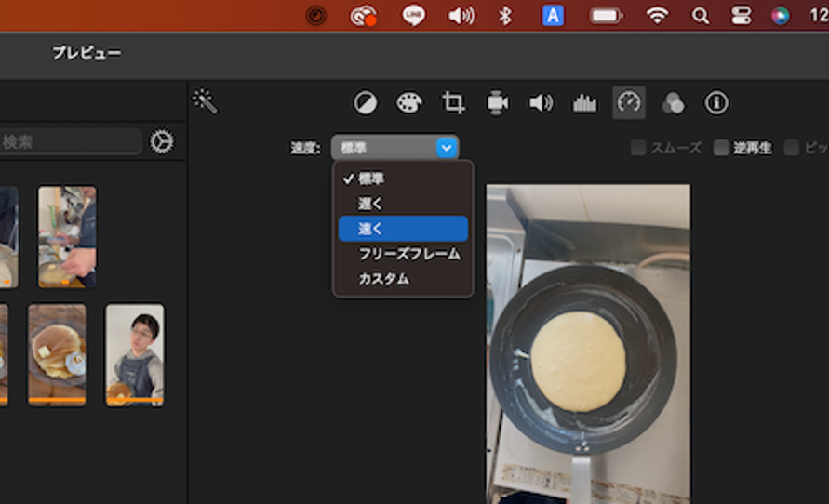Click the speedometer speed tool
The width and height of the screenshot is (829, 504).
pos(629,102)
